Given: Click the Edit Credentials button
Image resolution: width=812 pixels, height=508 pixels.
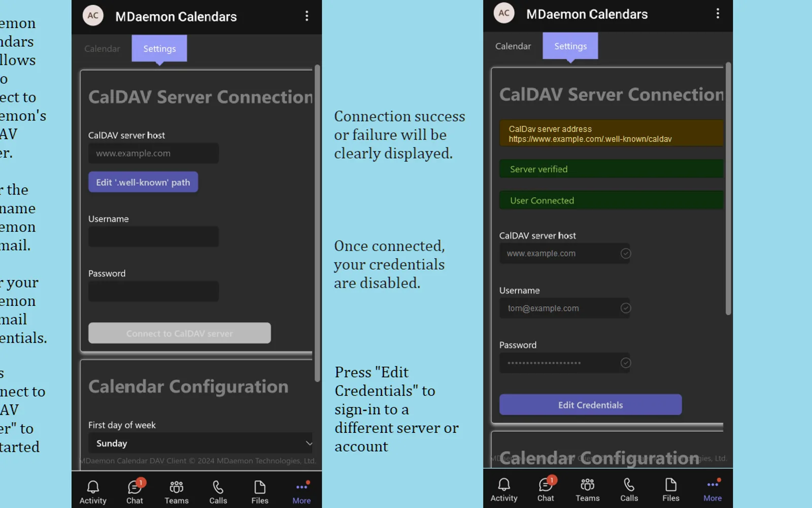Looking at the screenshot, I should [x=591, y=405].
